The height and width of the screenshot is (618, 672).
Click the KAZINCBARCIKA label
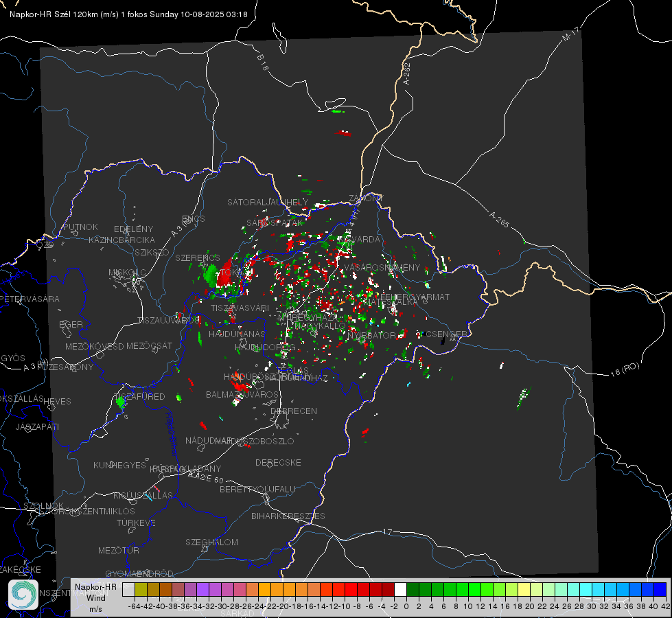pos(121,240)
